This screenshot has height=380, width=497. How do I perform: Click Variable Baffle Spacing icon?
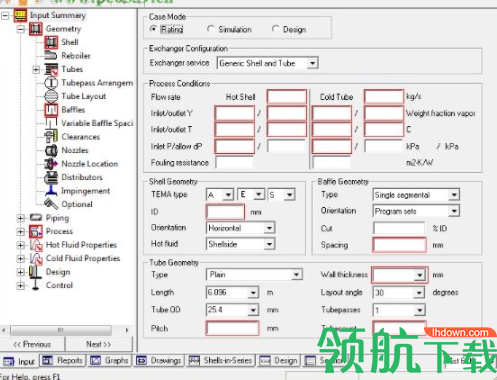[x=51, y=123]
